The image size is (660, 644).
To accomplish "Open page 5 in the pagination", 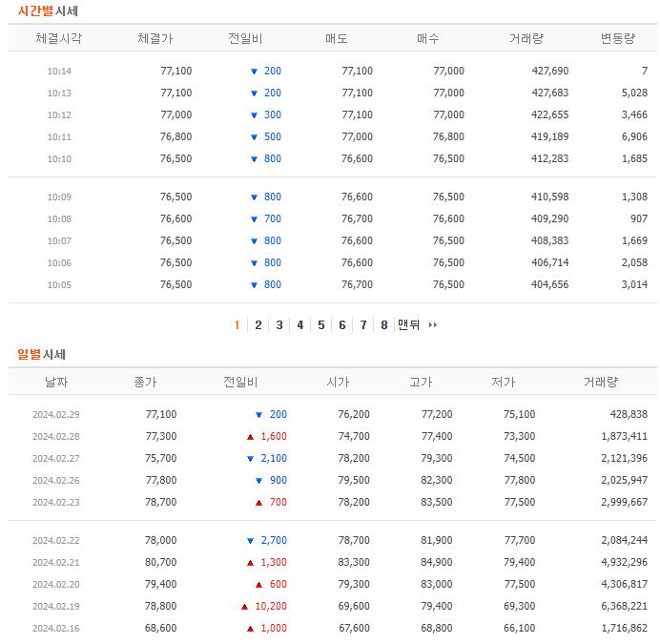I will (321, 325).
